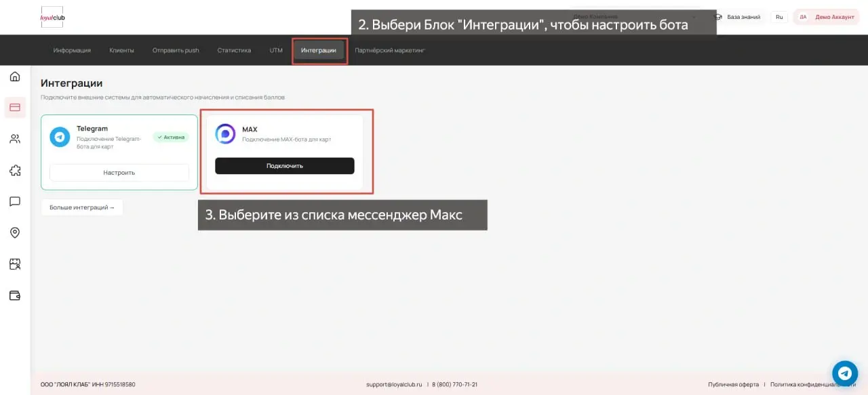This screenshot has height=395, width=868.
Task: Click the support@loyalclub.ru email link
Action: tap(395, 384)
